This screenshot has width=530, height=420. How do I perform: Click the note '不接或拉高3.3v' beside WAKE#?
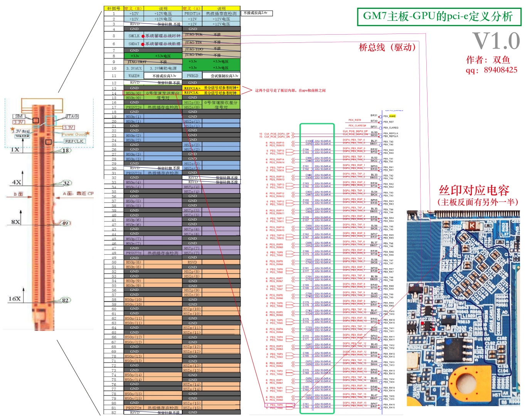(x=164, y=76)
